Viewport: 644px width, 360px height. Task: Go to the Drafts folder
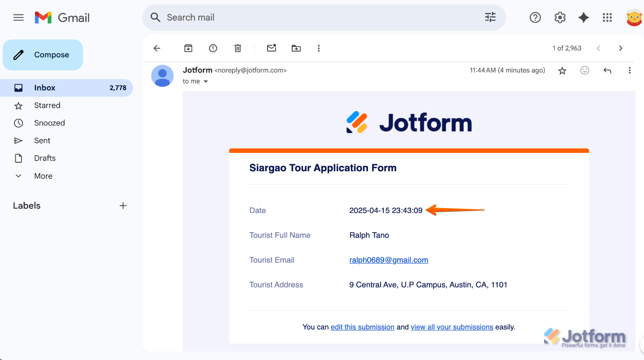[45, 158]
